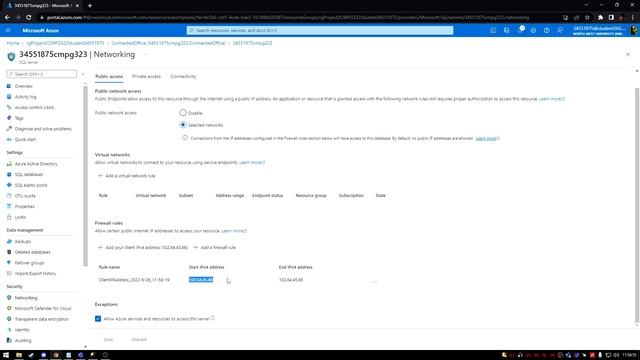Click the Transparent data encryption icon
The width and height of the screenshot is (640, 360).
9,319
